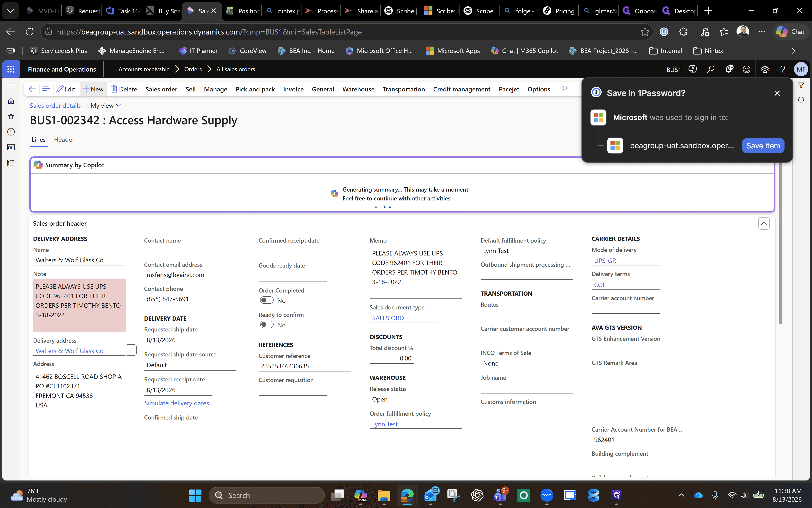Search the action pane with magnifier icon
This screenshot has width=812, height=508.
pos(564,89)
